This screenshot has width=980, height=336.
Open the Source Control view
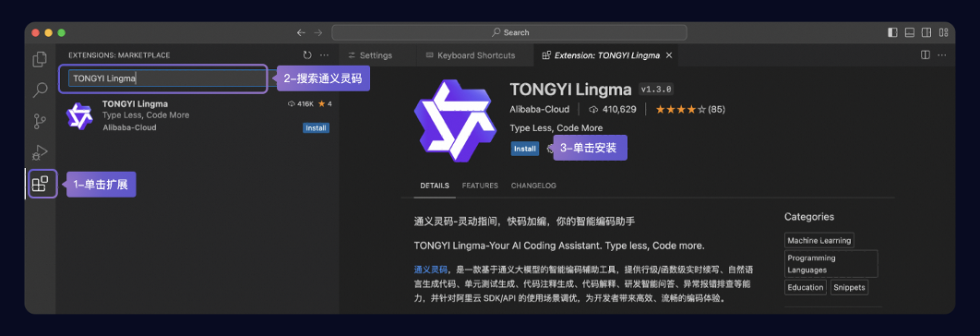pyautogui.click(x=40, y=121)
